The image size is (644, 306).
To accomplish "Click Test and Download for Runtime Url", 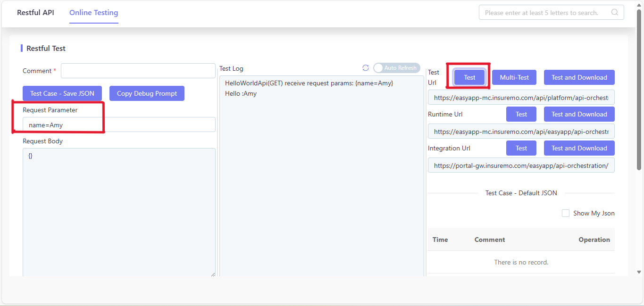I will (x=579, y=114).
